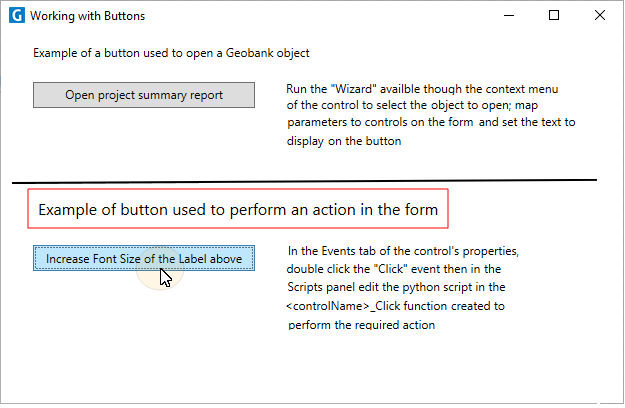Image resolution: width=625 pixels, height=408 pixels.
Task: Increase font size of the label above
Action: pyautogui.click(x=144, y=258)
